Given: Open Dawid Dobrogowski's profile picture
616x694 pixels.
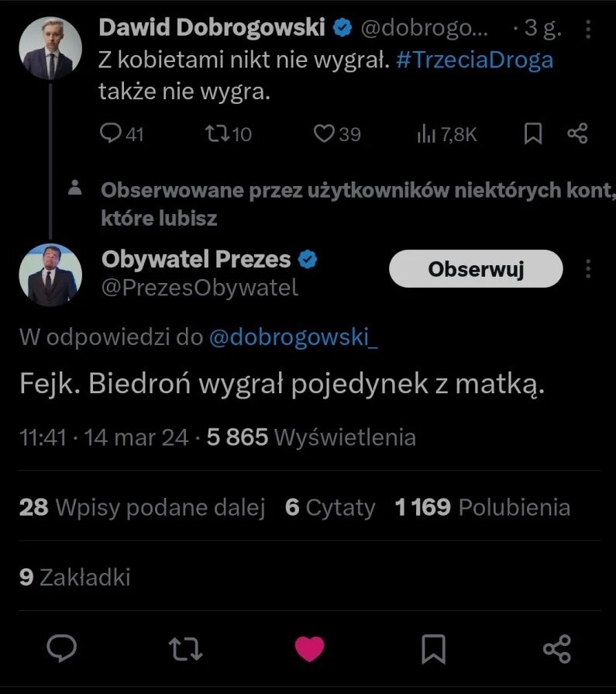Looking at the screenshot, I should 50,48.
